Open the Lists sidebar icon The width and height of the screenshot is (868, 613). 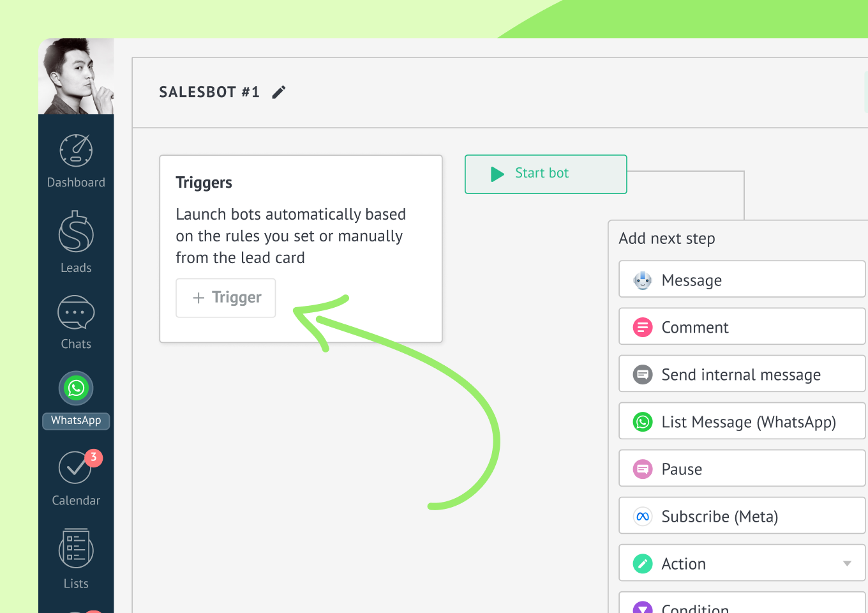coord(76,549)
